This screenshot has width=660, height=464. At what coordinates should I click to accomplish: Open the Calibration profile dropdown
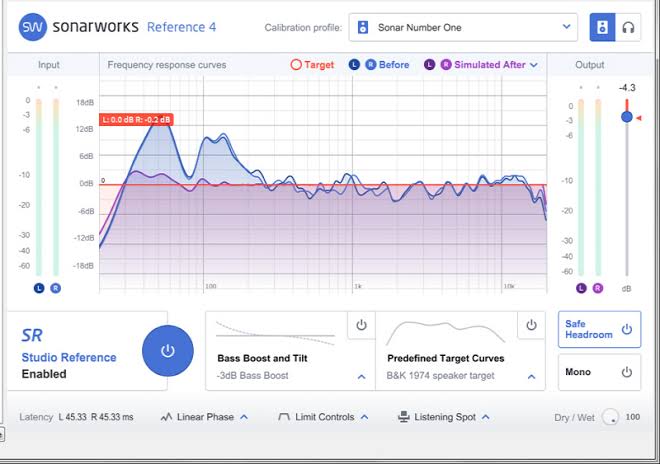click(463, 27)
